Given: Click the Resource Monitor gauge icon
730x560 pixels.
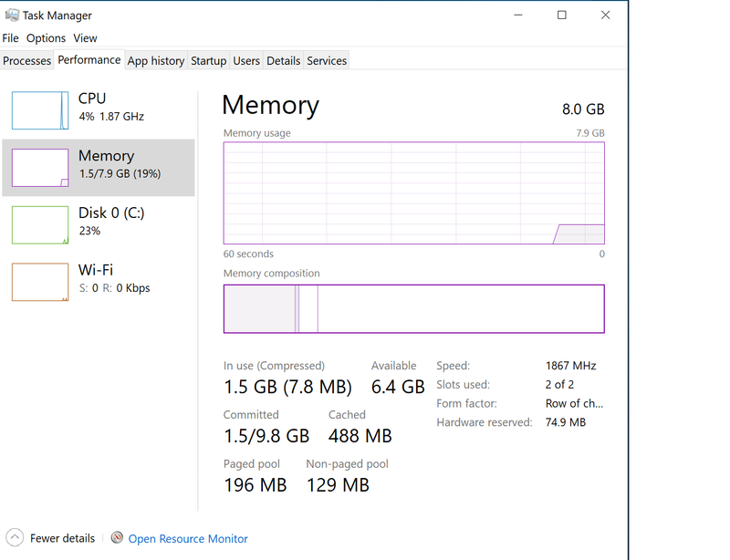Looking at the screenshot, I should [x=117, y=538].
